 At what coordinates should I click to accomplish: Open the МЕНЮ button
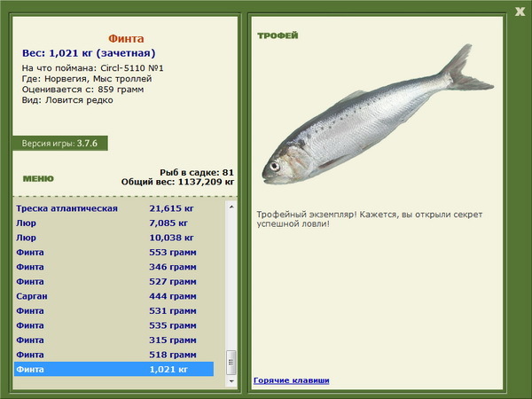(x=38, y=179)
